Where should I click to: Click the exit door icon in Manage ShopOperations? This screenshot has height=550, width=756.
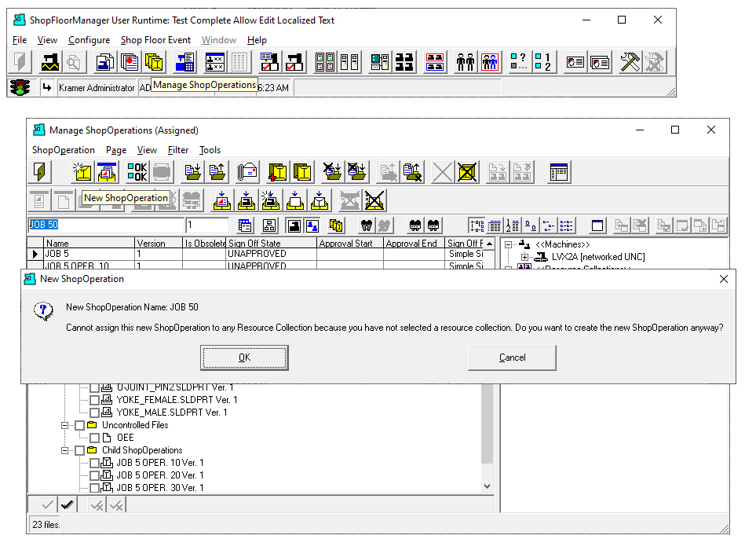pyautogui.click(x=39, y=172)
